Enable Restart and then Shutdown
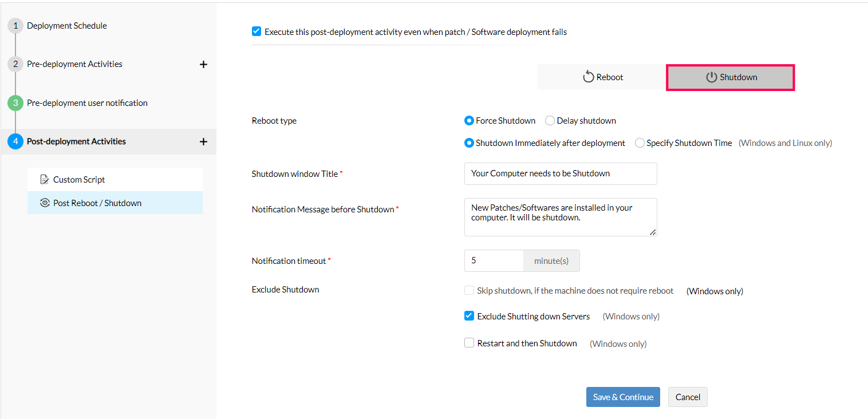The height and width of the screenshot is (419, 868). tap(469, 342)
